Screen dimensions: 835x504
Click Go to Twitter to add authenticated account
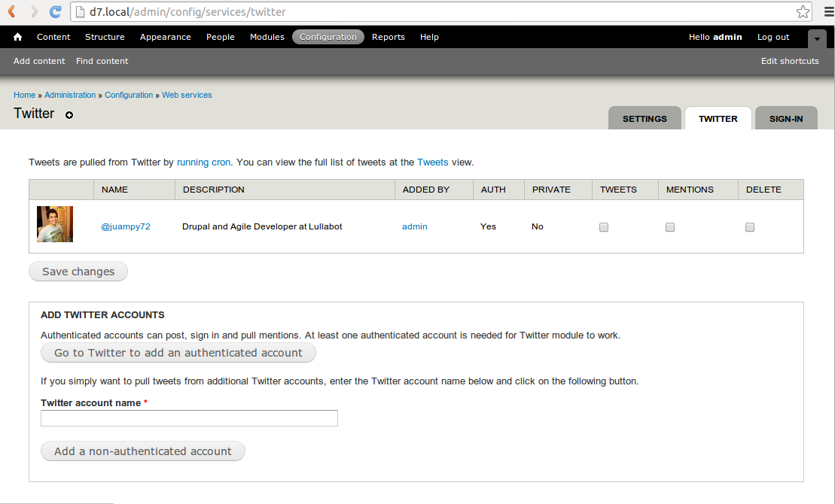pyautogui.click(x=178, y=353)
